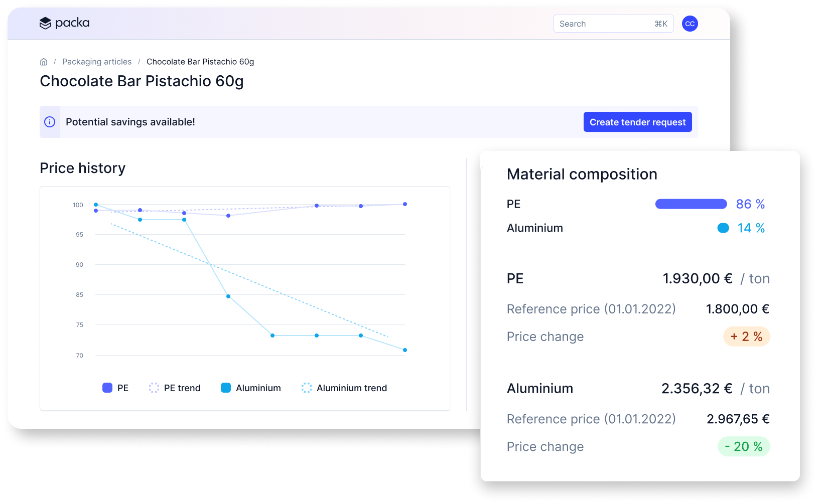
Task: Click the + 2 % price change badge
Action: (746, 337)
